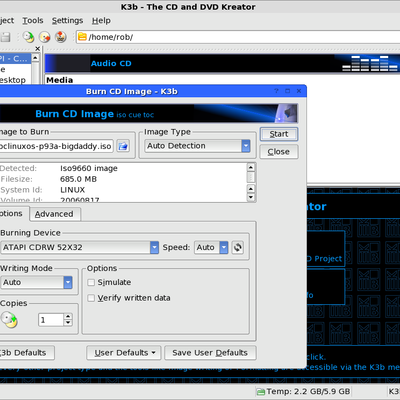
Task: Increase the number of copies
Action: [x=68, y=317]
